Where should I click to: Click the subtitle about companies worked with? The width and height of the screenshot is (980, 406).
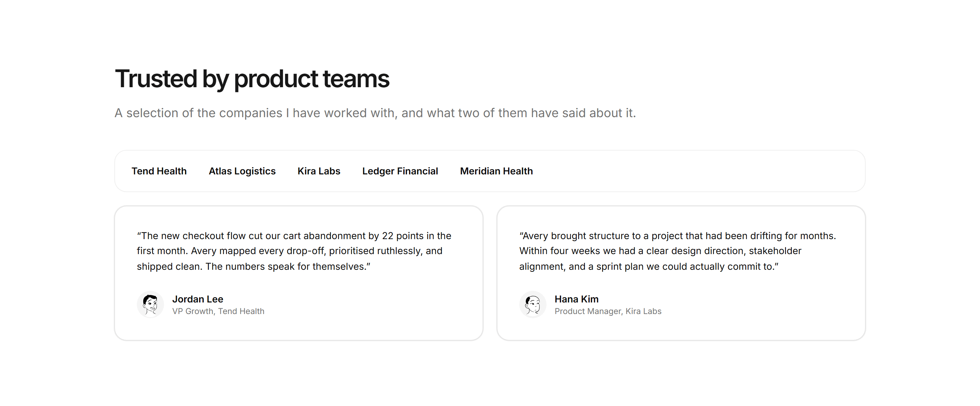375,113
